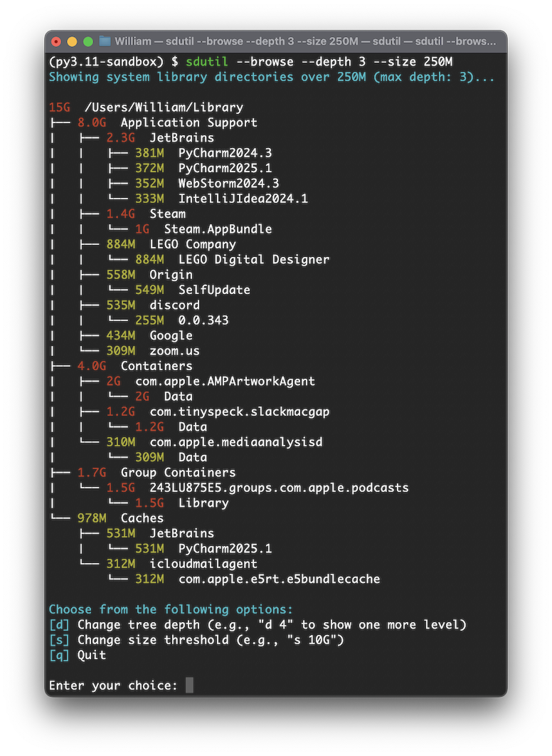
Task: Click the '15G' total size value
Action: pyautogui.click(x=60, y=107)
